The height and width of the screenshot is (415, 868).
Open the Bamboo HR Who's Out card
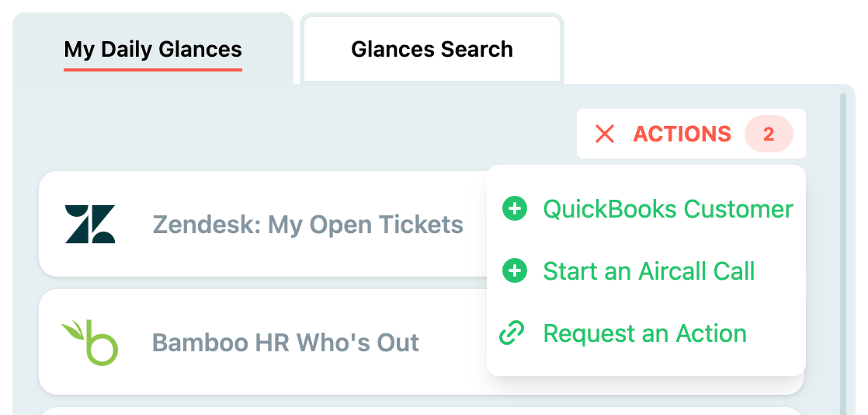click(263, 342)
